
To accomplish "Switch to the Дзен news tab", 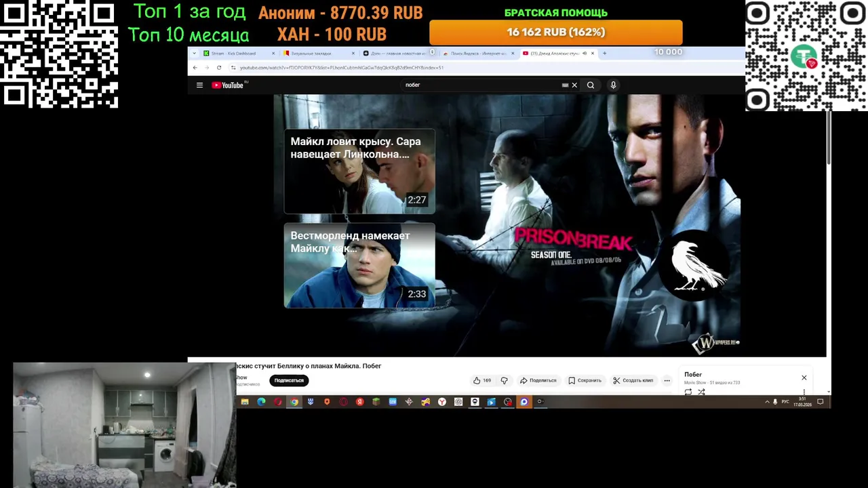I will 398,53.
